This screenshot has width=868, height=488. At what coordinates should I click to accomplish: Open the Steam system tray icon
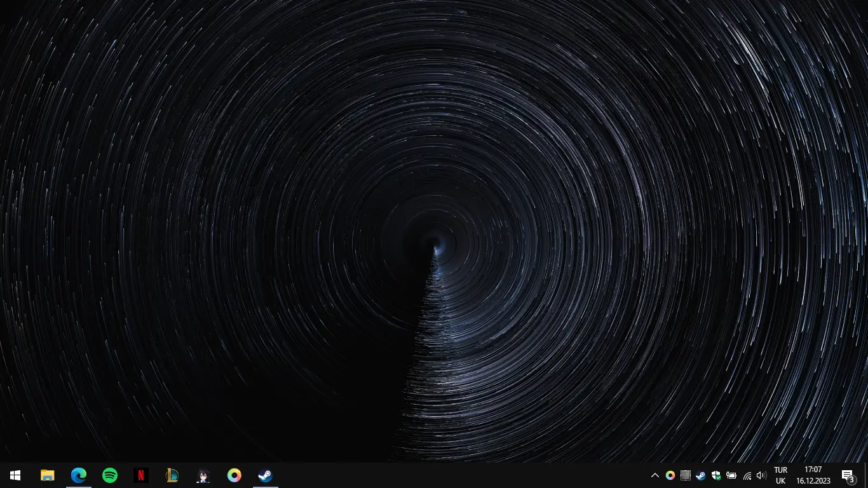pyautogui.click(x=701, y=475)
